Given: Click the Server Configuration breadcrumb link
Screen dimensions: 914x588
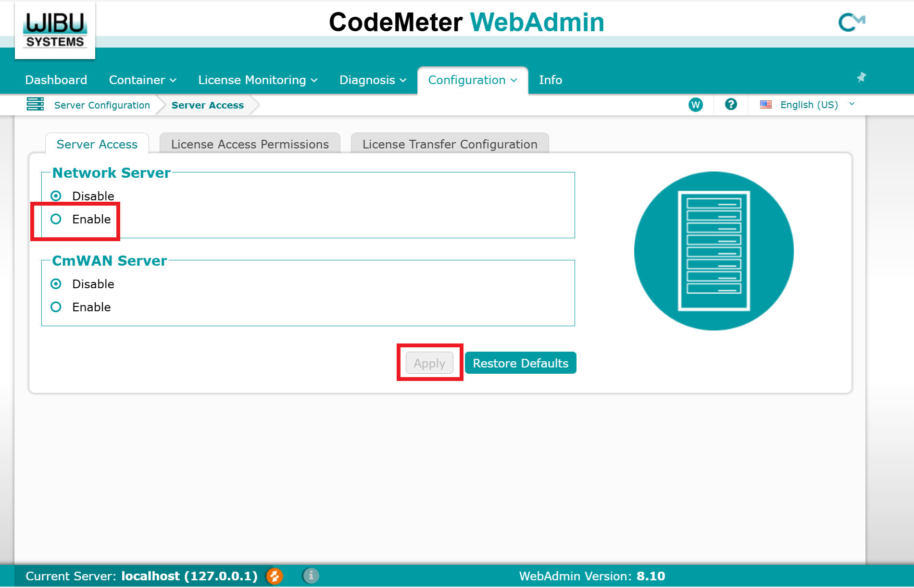Looking at the screenshot, I should (102, 105).
